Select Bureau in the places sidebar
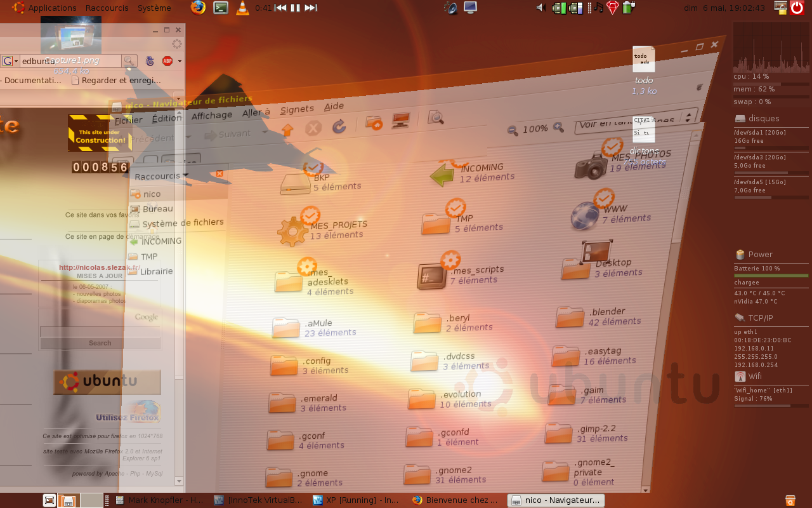Image resolution: width=812 pixels, height=508 pixels. [x=151, y=209]
